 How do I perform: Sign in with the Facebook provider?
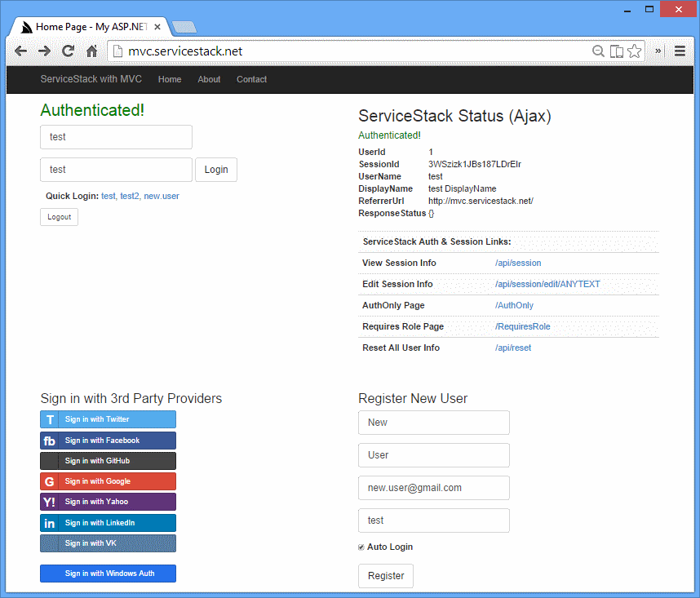click(x=107, y=440)
